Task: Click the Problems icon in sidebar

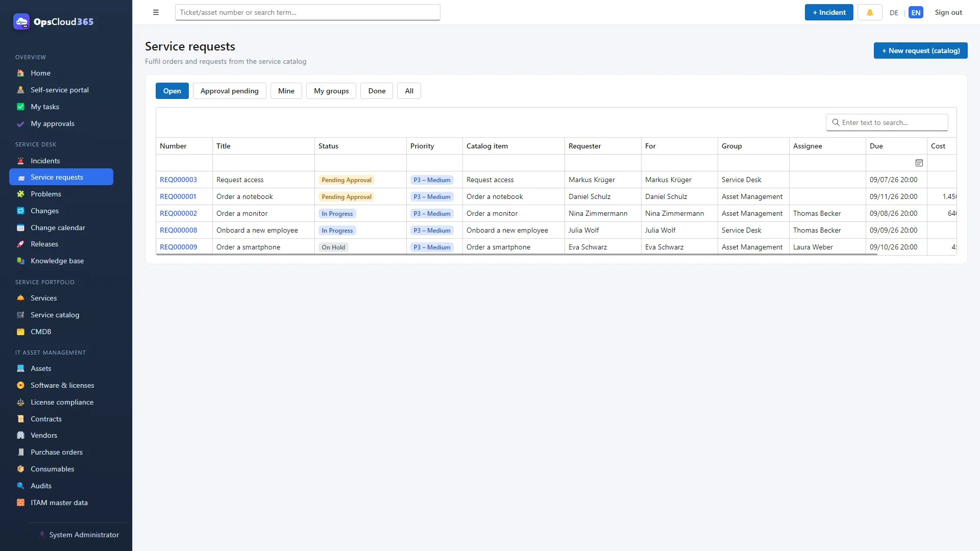Action: pos(20,194)
